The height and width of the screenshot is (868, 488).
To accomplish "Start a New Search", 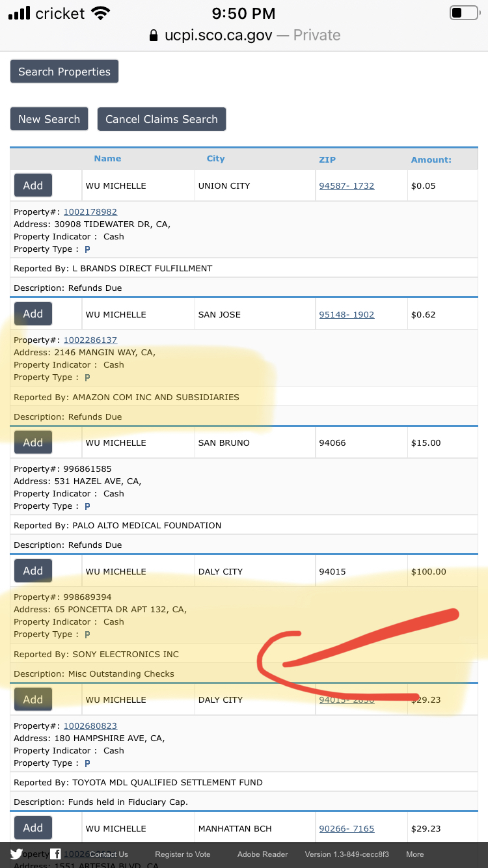I will pos(49,119).
